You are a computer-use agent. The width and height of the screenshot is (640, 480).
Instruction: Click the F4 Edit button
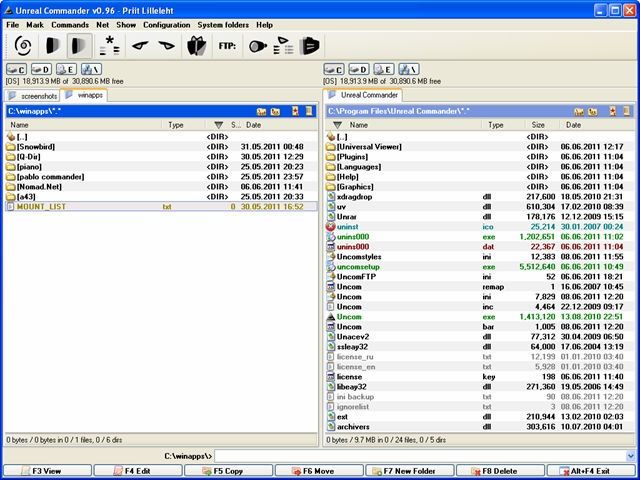pyautogui.click(x=138, y=471)
